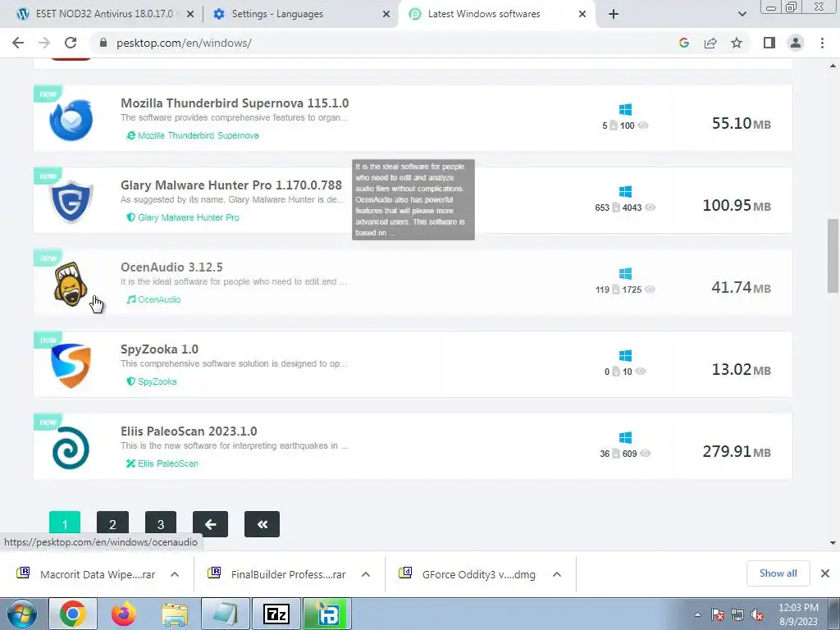Open the Chrome profile menu
Screen dimensions: 840x630
coord(796,43)
